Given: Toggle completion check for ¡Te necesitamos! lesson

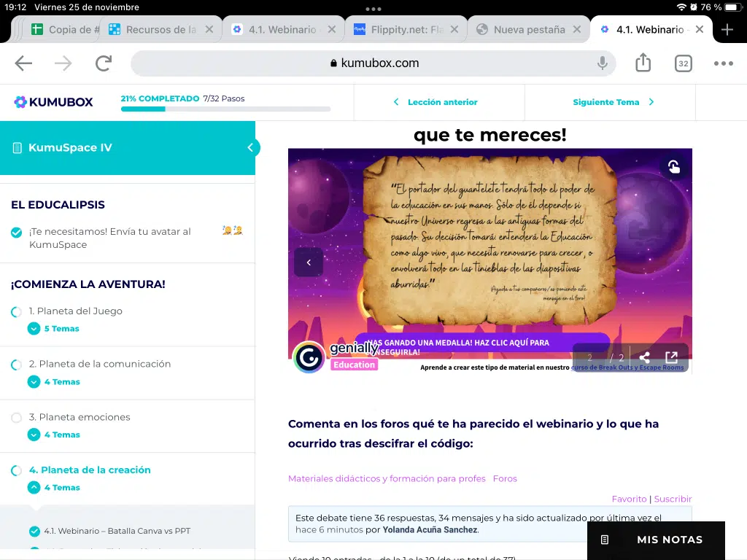Looking at the screenshot, I should pos(16,233).
